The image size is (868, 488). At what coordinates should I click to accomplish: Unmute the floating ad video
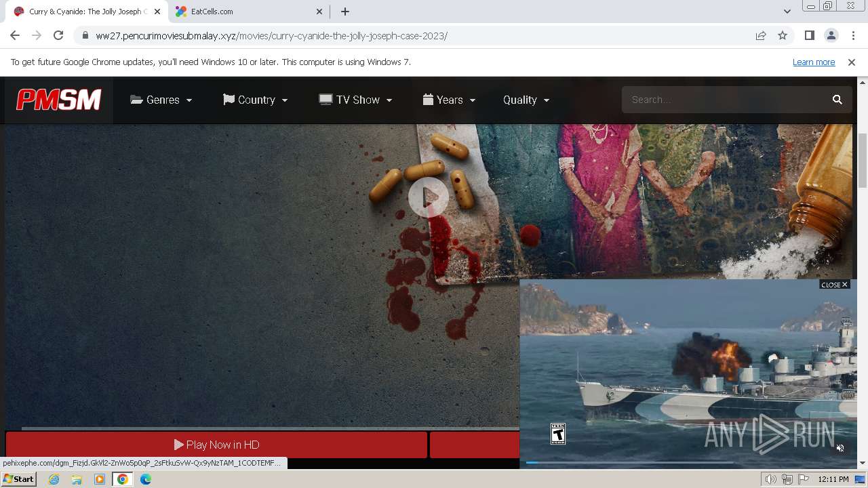840,448
